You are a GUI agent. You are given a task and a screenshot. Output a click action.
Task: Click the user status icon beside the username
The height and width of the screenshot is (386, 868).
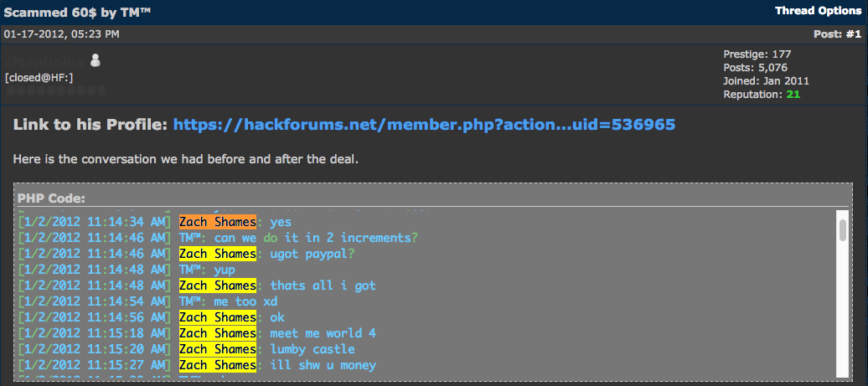(95, 60)
